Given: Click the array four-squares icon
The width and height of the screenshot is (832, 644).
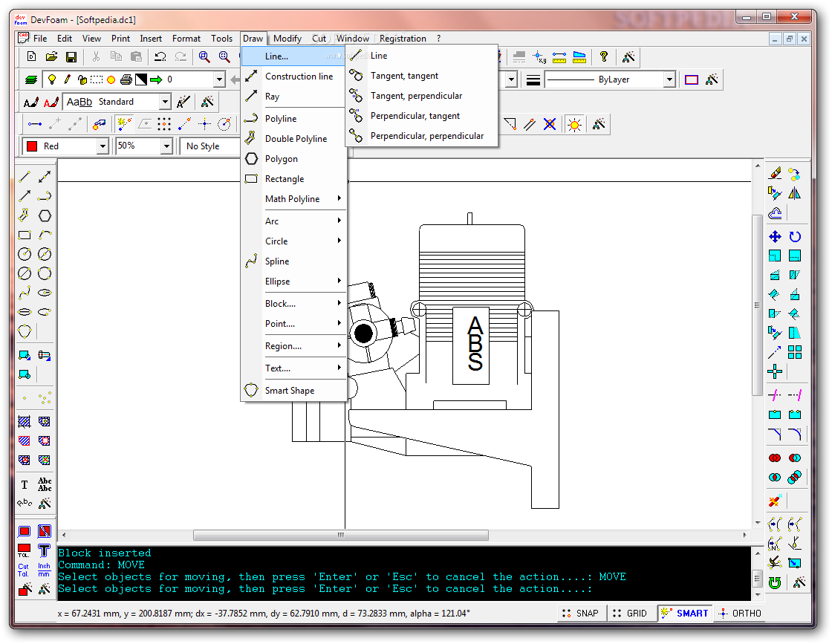Looking at the screenshot, I should [x=795, y=352].
